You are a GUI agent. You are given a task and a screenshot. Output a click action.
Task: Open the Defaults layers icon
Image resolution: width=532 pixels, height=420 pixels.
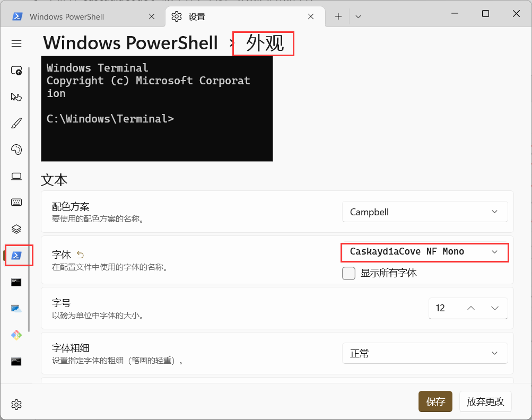pyautogui.click(x=16, y=229)
